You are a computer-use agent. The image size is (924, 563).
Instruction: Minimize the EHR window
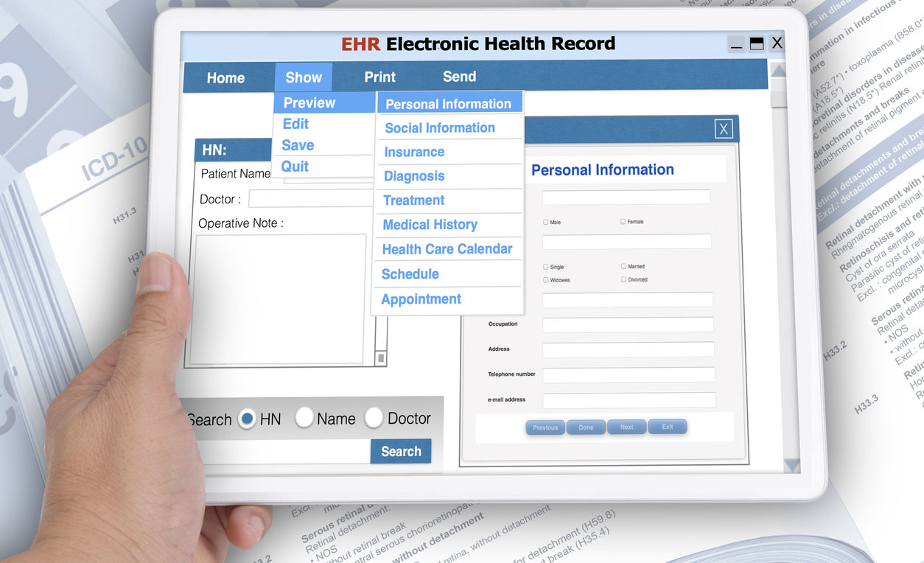point(736,45)
